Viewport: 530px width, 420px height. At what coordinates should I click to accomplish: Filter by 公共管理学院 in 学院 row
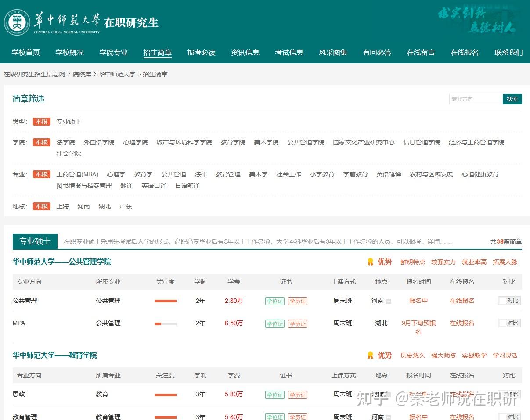[306, 142]
